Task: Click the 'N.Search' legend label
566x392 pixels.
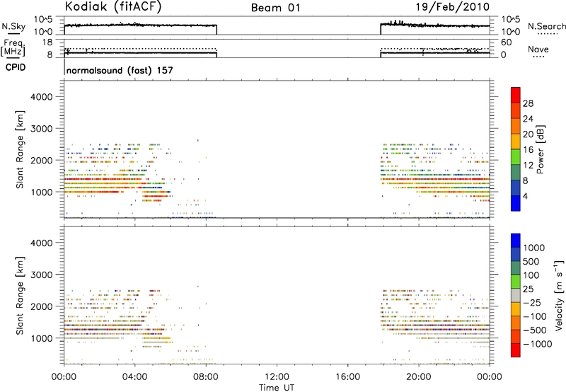Action: (x=546, y=26)
